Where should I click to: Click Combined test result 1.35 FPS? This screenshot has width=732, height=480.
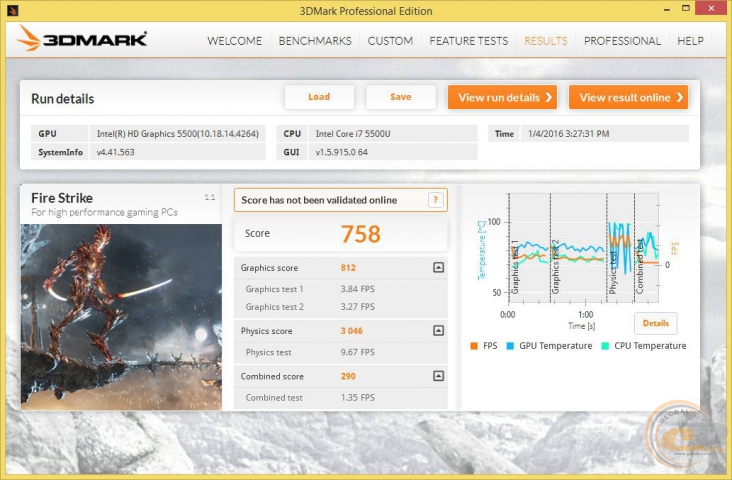point(357,397)
